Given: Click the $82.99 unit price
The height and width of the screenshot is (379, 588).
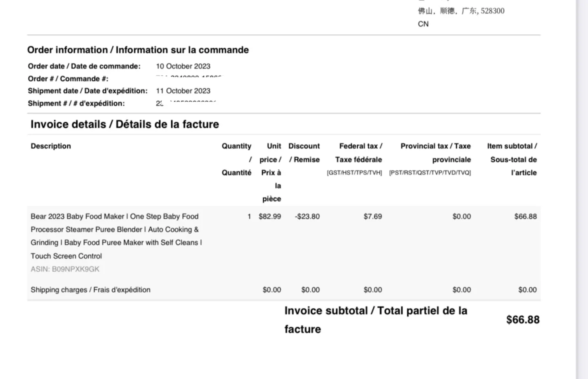Looking at the screenshot, I should (x=269, y=216).
